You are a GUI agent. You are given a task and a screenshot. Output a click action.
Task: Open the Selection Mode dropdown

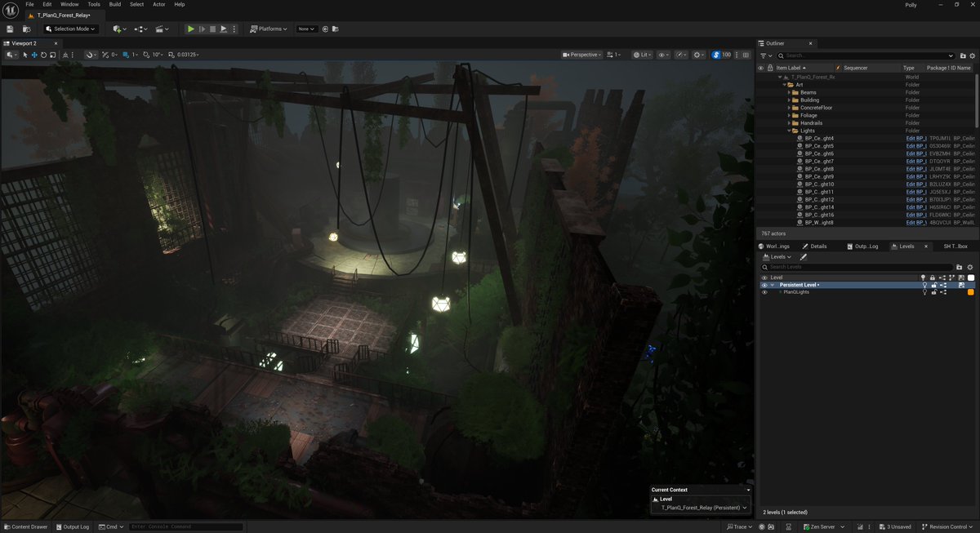[71, 29]
